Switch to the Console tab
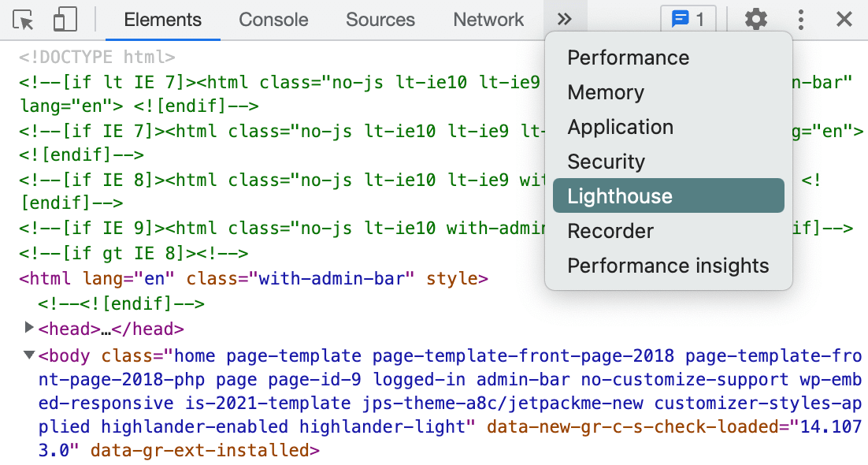Screen dimensions: 868x465 (273, 20)
